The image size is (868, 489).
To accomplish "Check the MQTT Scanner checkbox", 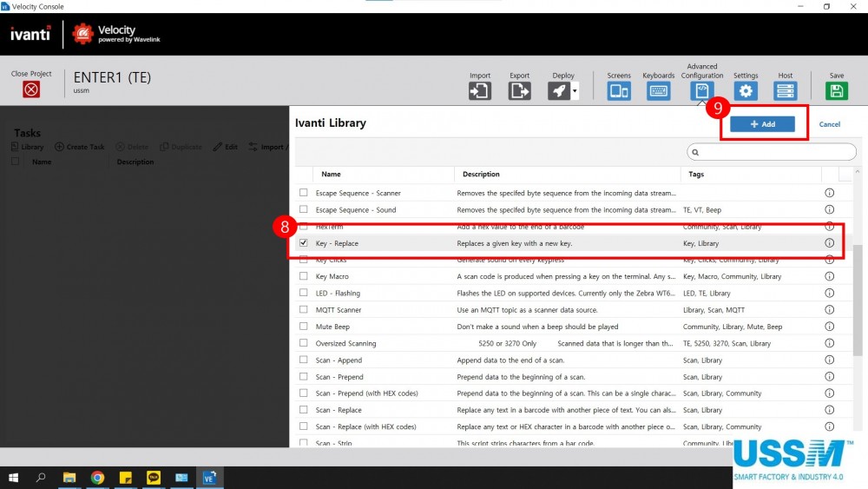I will (303, 309).
